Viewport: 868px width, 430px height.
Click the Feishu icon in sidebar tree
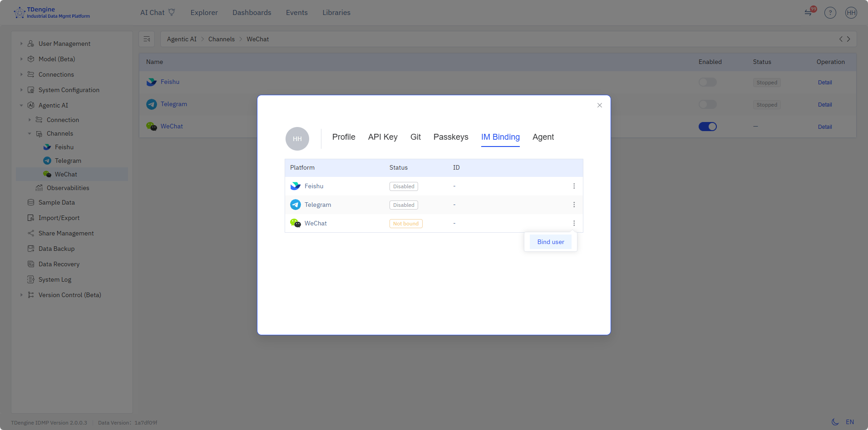(47, 147)
